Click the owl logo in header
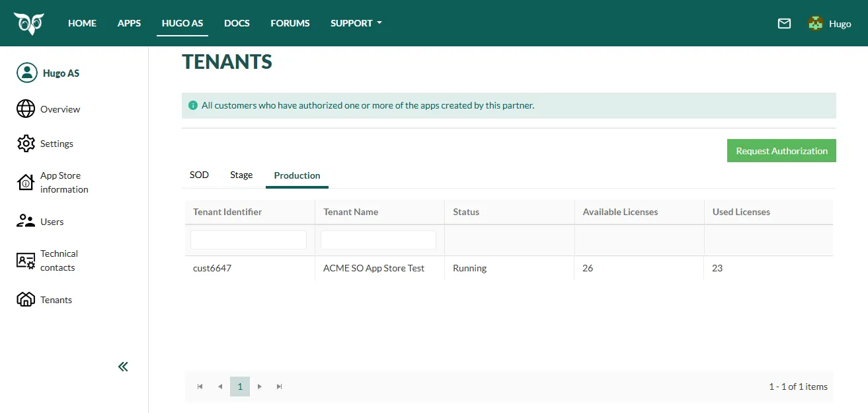 tap(28, 23)
